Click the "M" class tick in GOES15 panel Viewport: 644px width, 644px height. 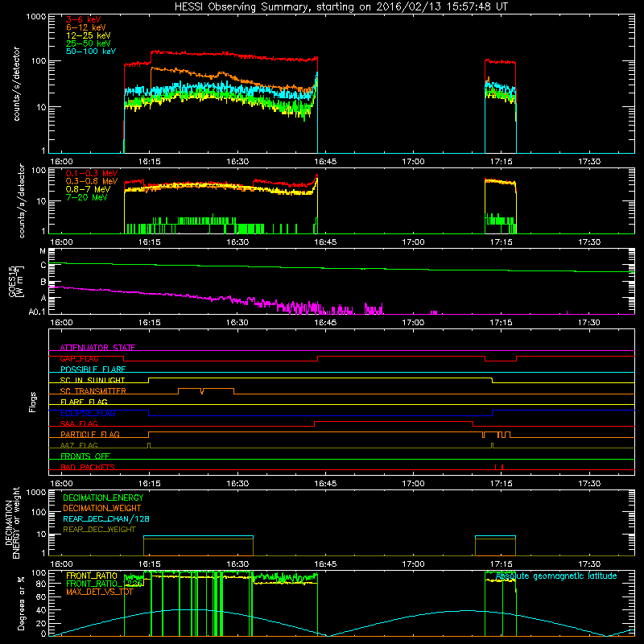(x=43, y=251)
